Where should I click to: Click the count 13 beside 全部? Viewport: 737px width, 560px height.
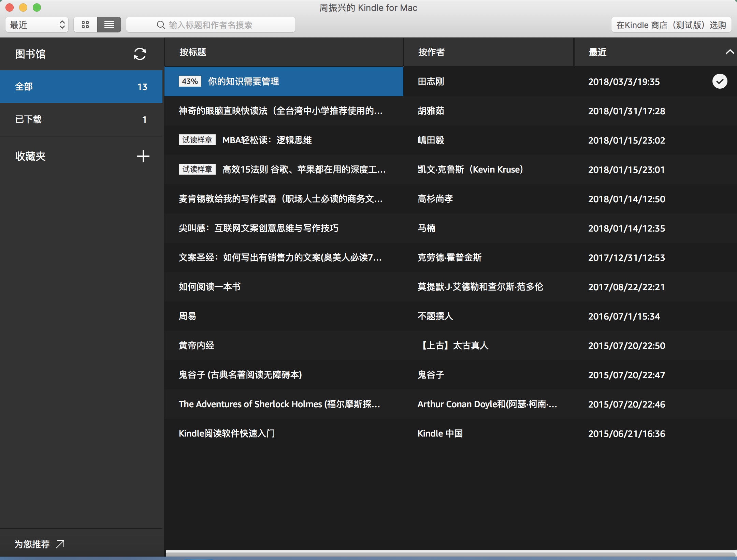[142, 87]
